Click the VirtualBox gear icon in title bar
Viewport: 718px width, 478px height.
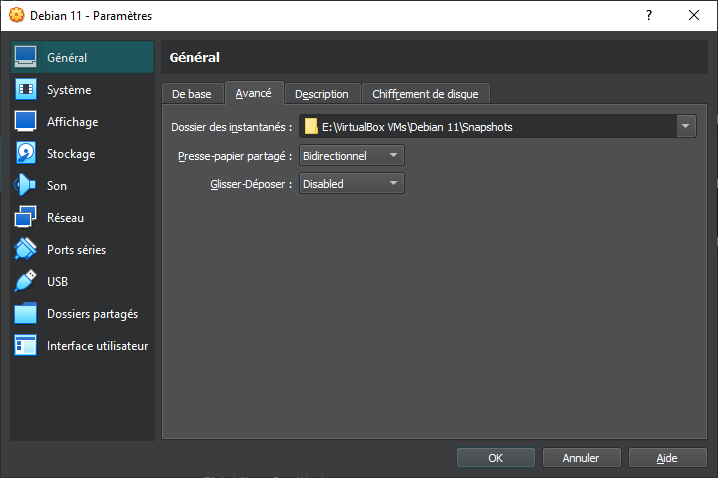coord(16,15)
